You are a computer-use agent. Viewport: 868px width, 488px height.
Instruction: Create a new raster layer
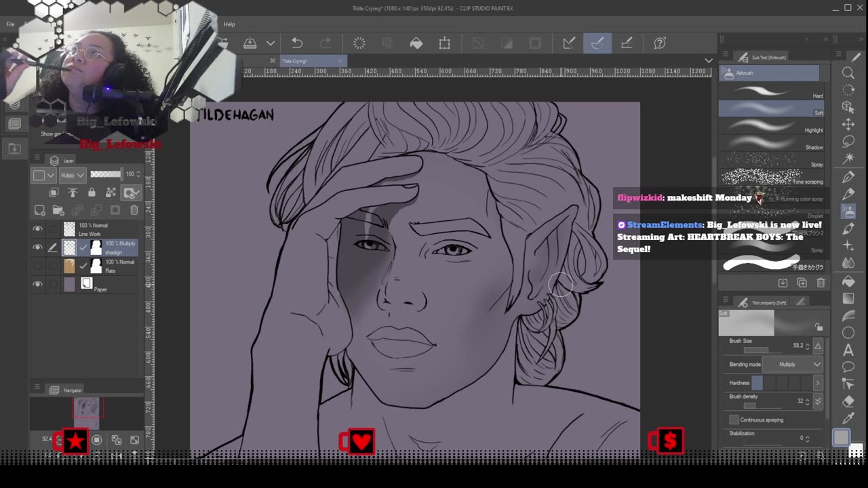[40, 211]
